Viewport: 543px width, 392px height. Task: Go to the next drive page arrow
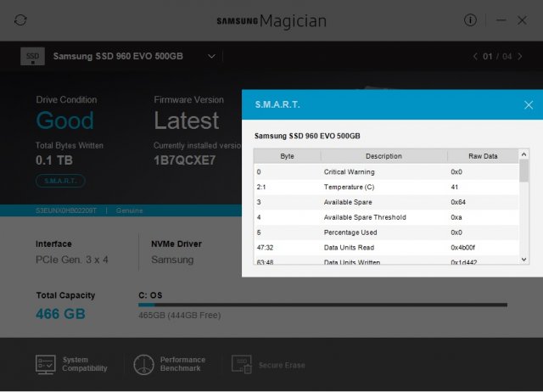[x=520, y=57]
